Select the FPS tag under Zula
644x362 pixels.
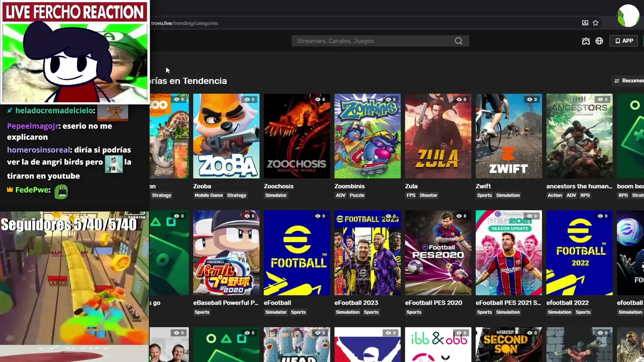click(x=411, y=195)
